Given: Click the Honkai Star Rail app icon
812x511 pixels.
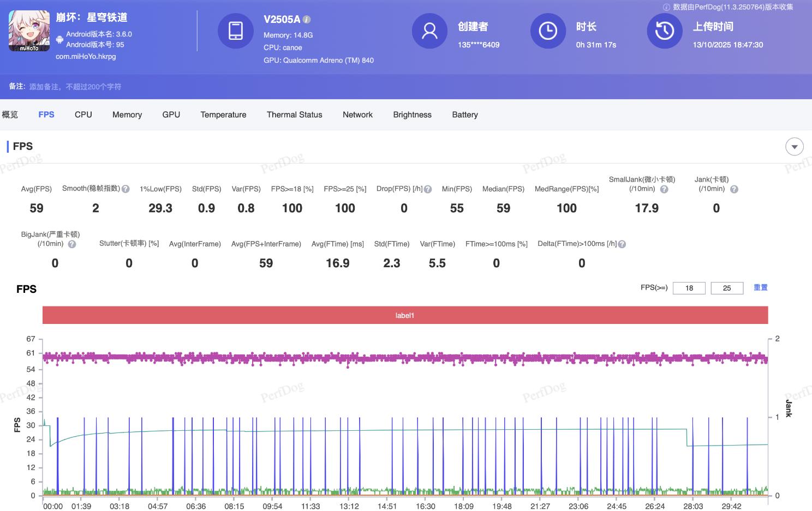Looking at the screenshot, I should click(x=29, y=31).
